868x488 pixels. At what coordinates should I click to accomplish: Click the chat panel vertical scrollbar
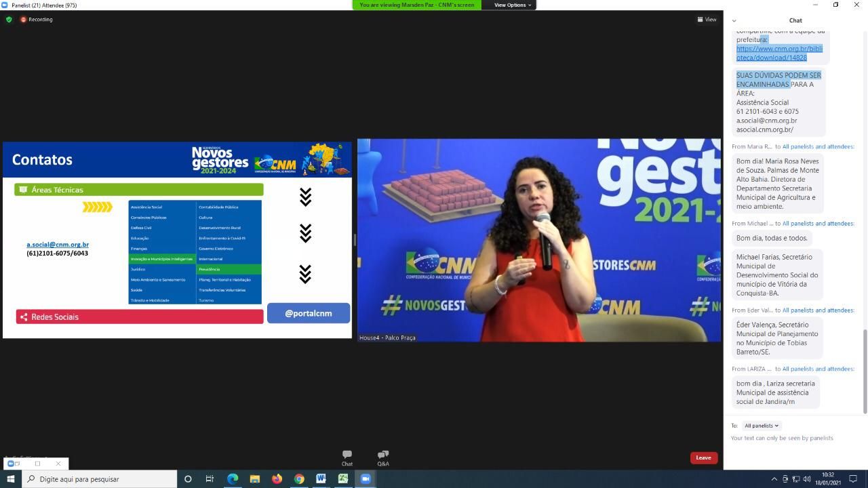point(865,371)
